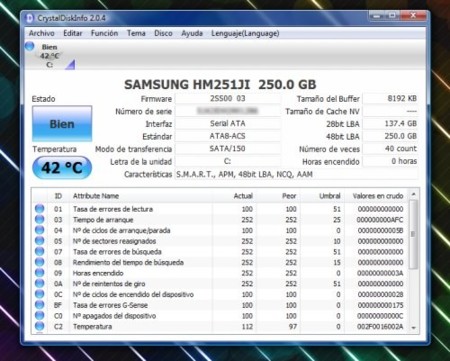Click raw value 000000000175

tap(380, 305)
